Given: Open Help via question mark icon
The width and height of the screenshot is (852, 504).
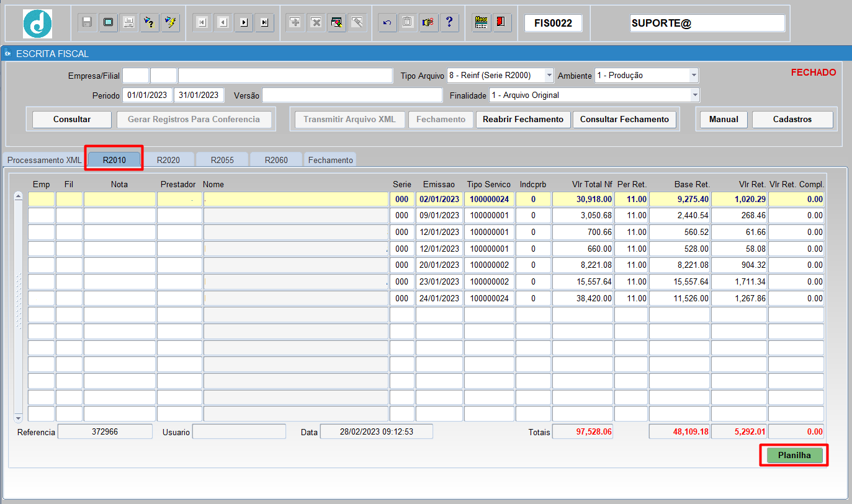Looking at the screenshot, I should 449,23.
